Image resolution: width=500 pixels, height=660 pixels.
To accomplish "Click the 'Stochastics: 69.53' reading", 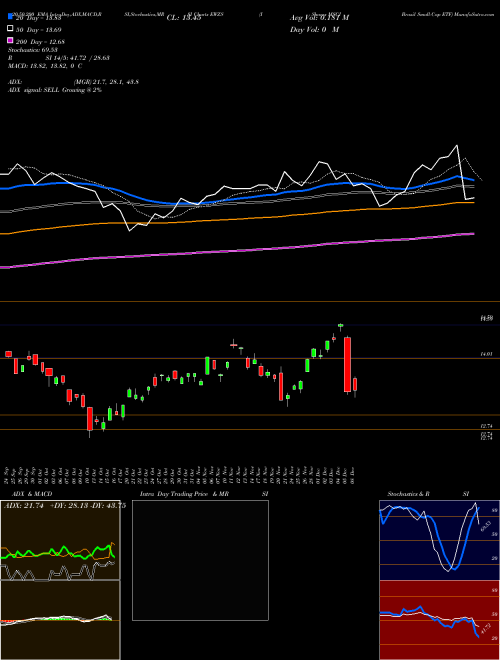I will (x=32, y=50).
